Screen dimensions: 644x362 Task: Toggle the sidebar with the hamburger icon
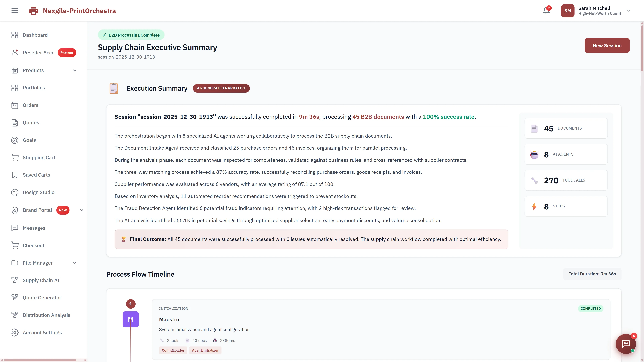[x=14, y=11]
